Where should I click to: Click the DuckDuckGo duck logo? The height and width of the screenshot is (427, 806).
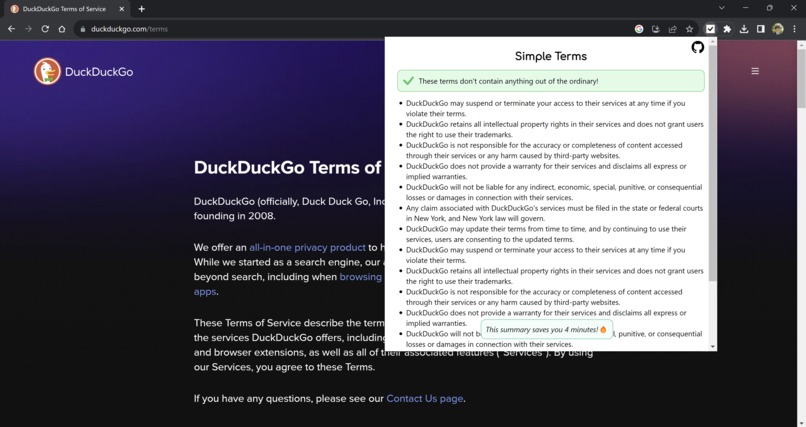tap(47, 71)
